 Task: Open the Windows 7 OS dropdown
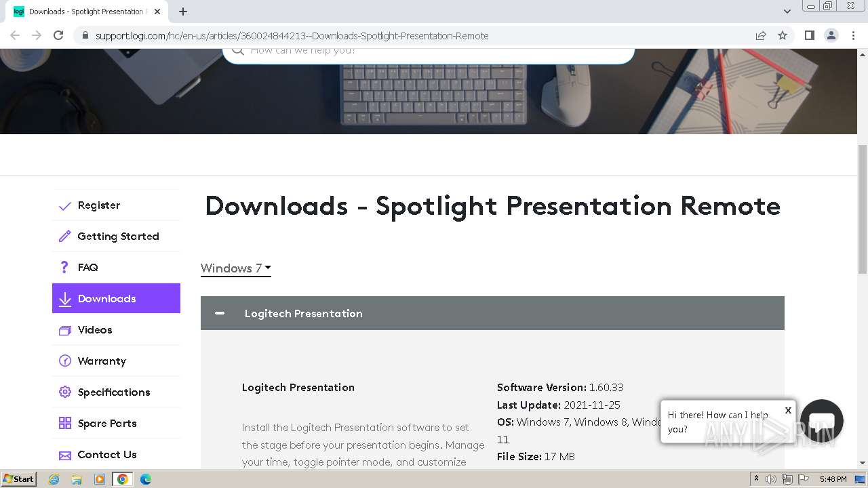(235, 268)
